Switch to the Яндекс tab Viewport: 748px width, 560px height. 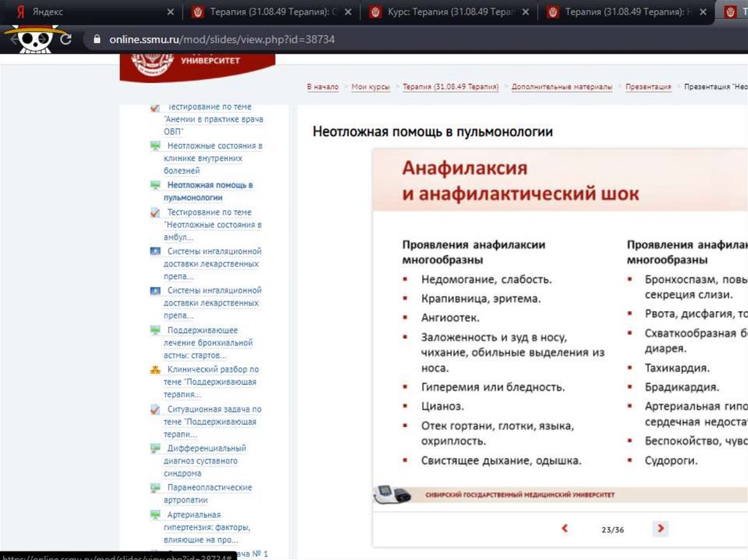pos(91,12)
